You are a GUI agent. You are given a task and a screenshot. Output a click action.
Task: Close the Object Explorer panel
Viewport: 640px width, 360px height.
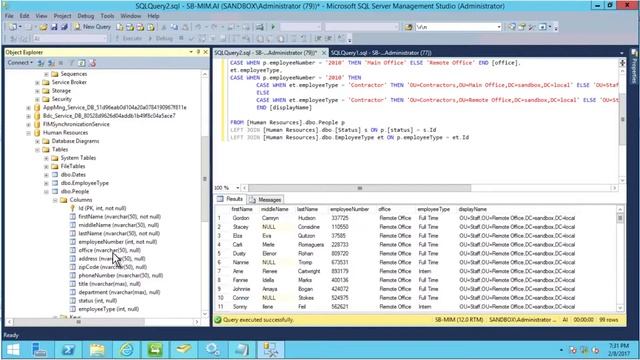(x=205, y=52)
